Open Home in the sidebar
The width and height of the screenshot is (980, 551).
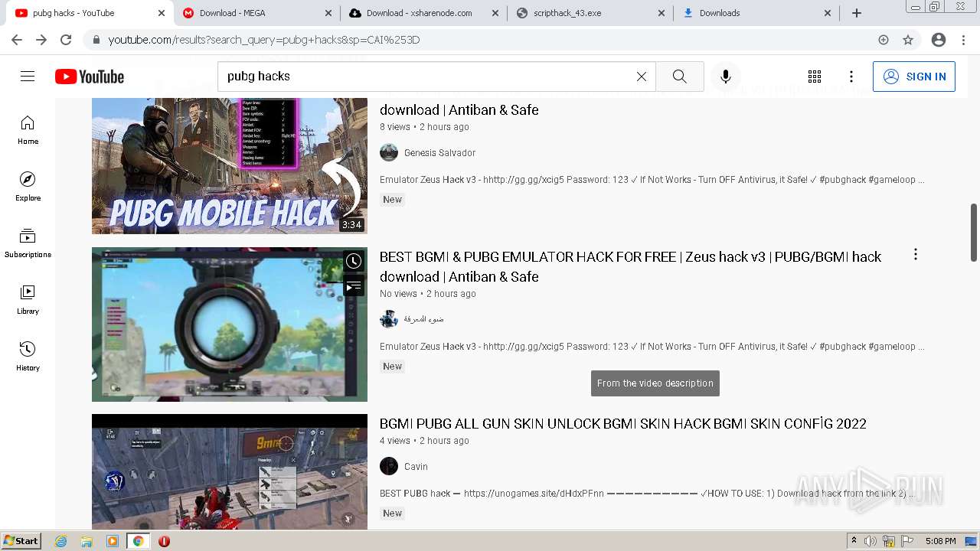(x=28, y=130)
